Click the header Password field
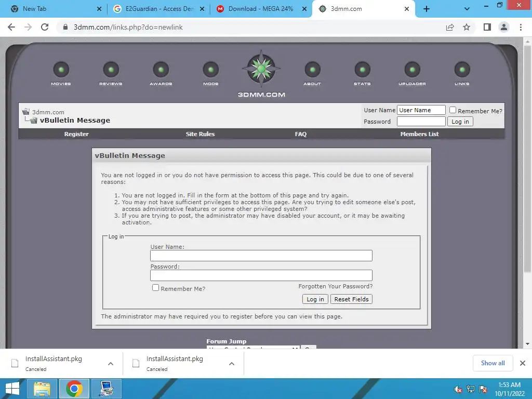 tap(421, 122)
